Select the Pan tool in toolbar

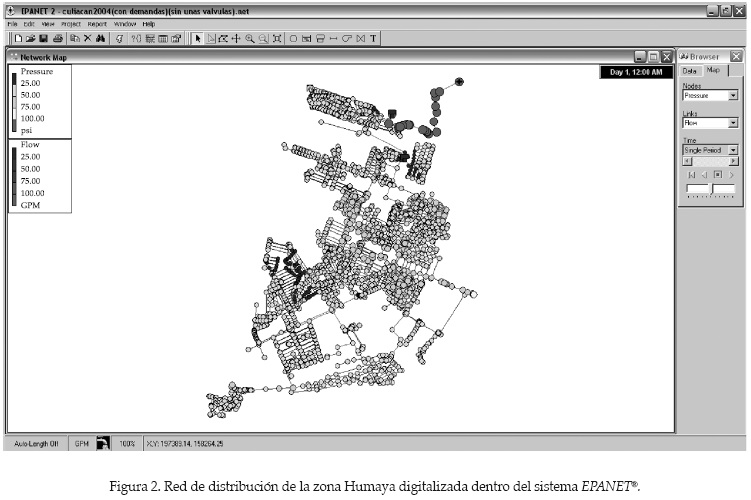click(x=235, y=38)
